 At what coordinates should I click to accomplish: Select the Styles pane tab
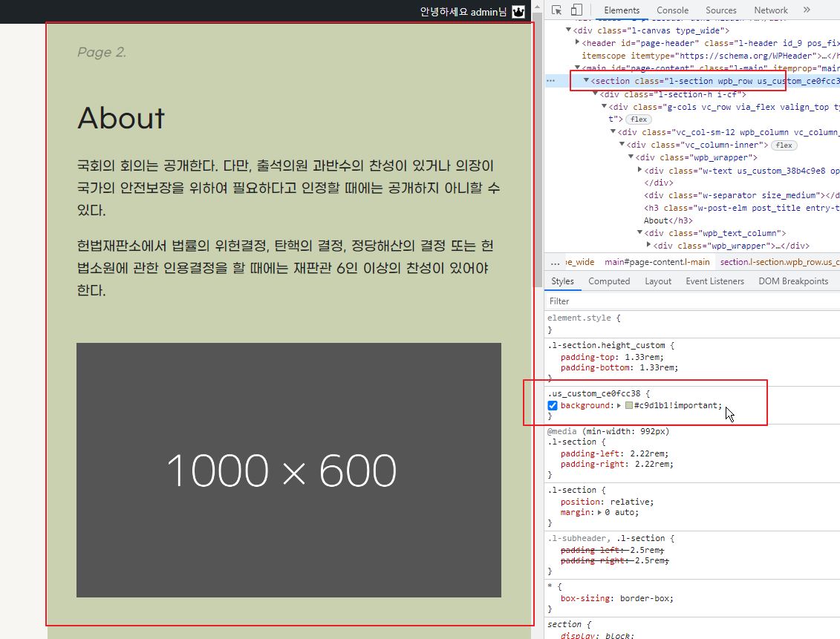562,281
